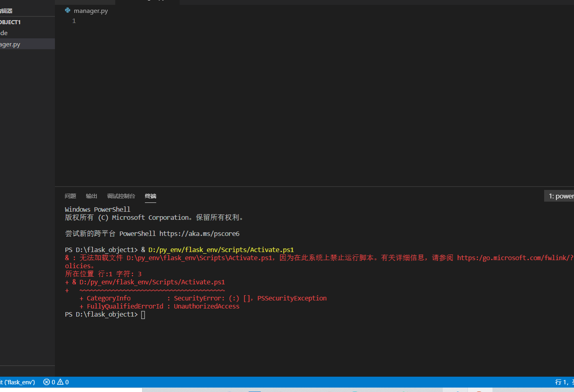Click the Activate.ps1 command path in yellow
The image size is (574, 392).
click(x=221, y=250)
